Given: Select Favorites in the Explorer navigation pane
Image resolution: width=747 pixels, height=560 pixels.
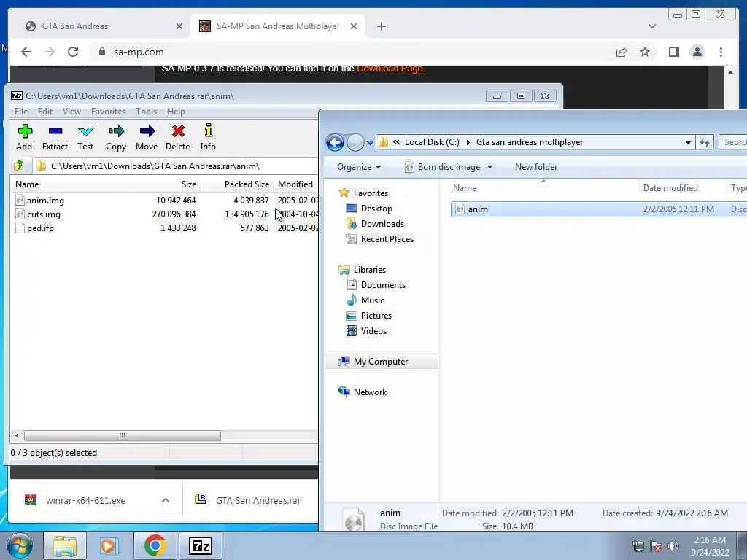Looking at the screenshot, I should pyautogui.click(x=371, y=192).
